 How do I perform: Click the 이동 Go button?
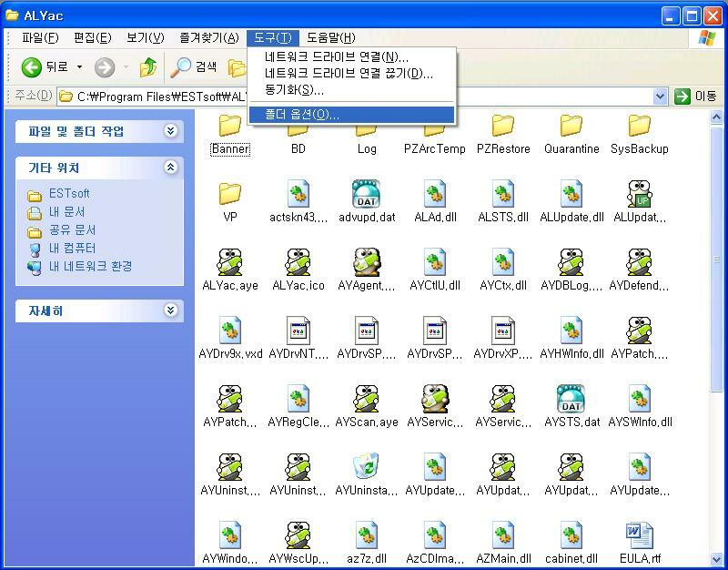click(x=693, y=95)
